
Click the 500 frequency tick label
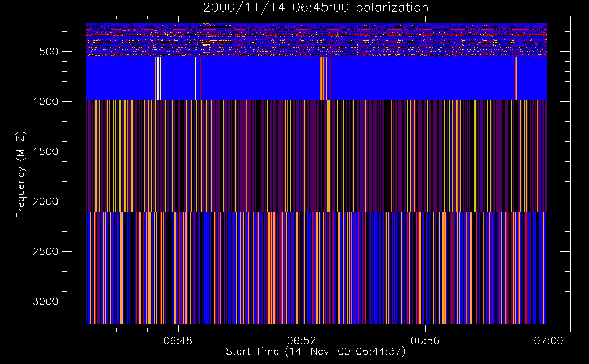point(48,52)
